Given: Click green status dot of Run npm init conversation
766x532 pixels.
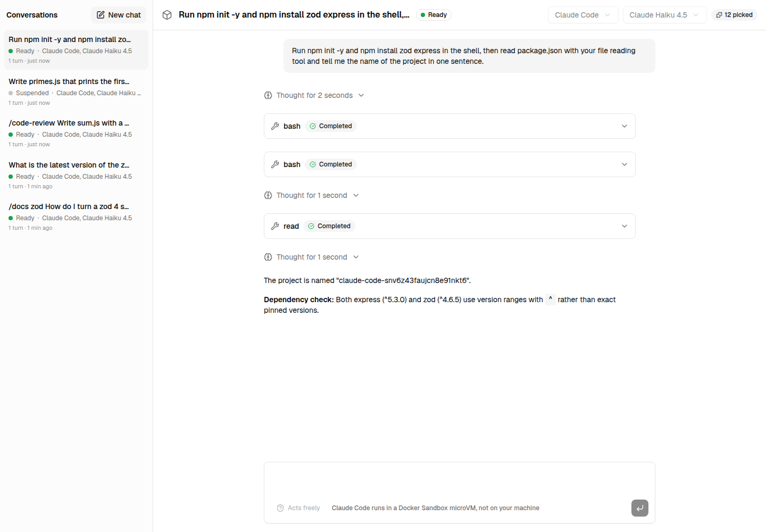Looking at the screenshot, I should point(11,51).
